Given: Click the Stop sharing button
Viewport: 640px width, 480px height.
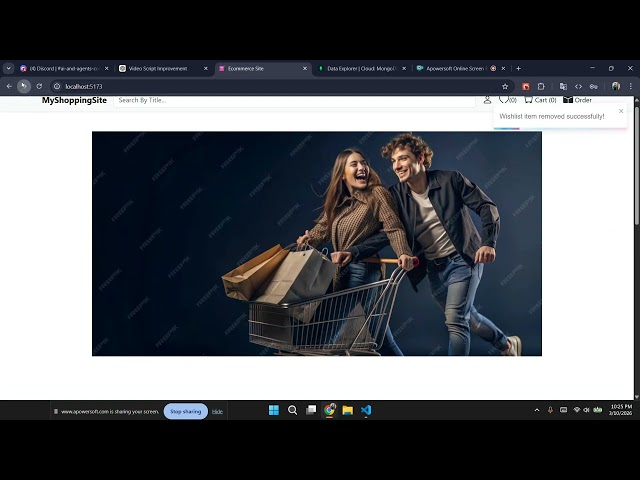Looking at the screenshot, I should tap(185, 411).
